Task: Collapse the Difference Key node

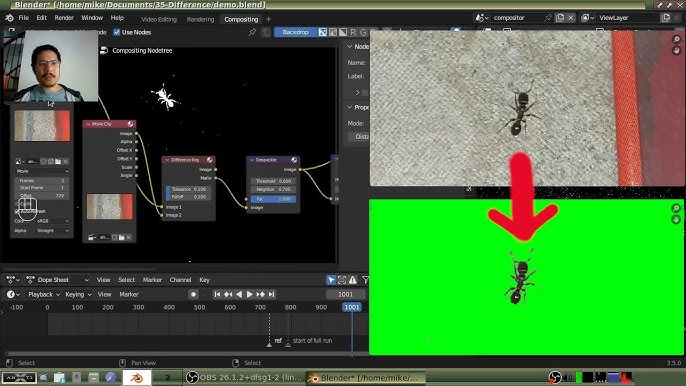Action: point(167,160)
